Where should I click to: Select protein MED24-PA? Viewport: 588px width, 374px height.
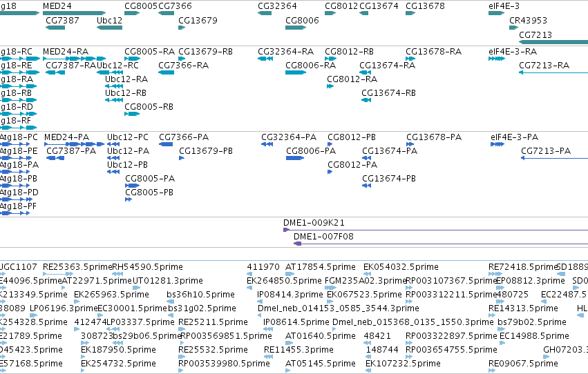74,144
